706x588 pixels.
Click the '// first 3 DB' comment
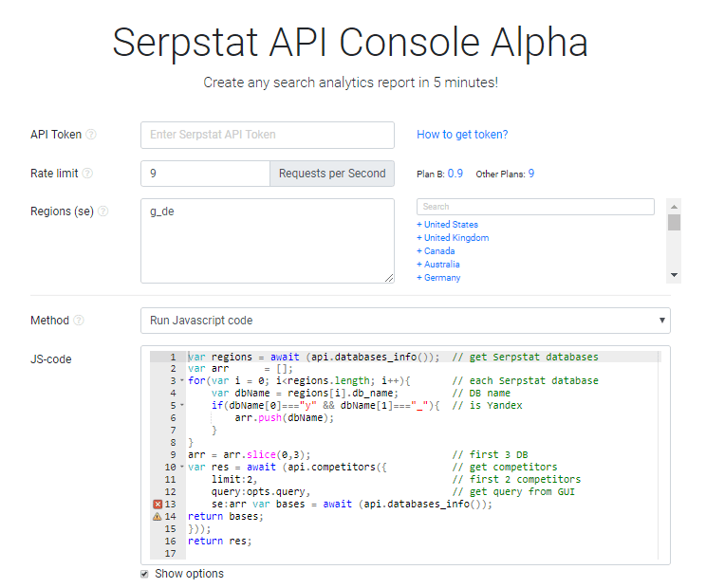pos(490,455)
